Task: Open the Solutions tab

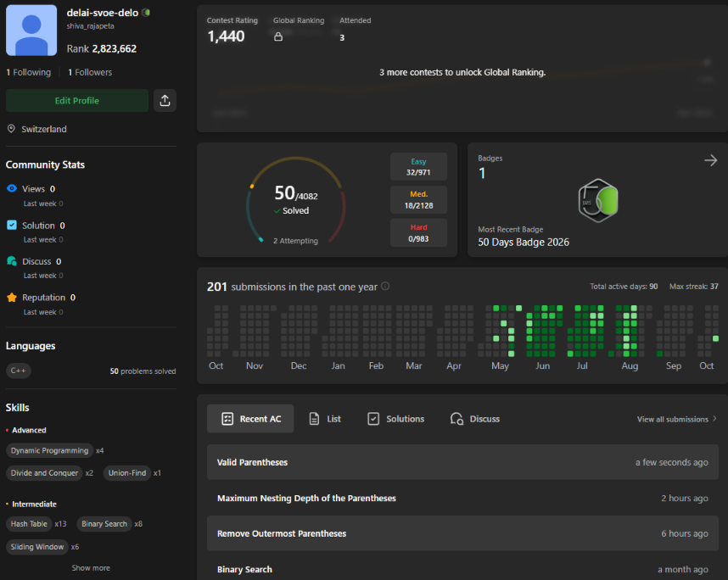Action: click(396, 419)
